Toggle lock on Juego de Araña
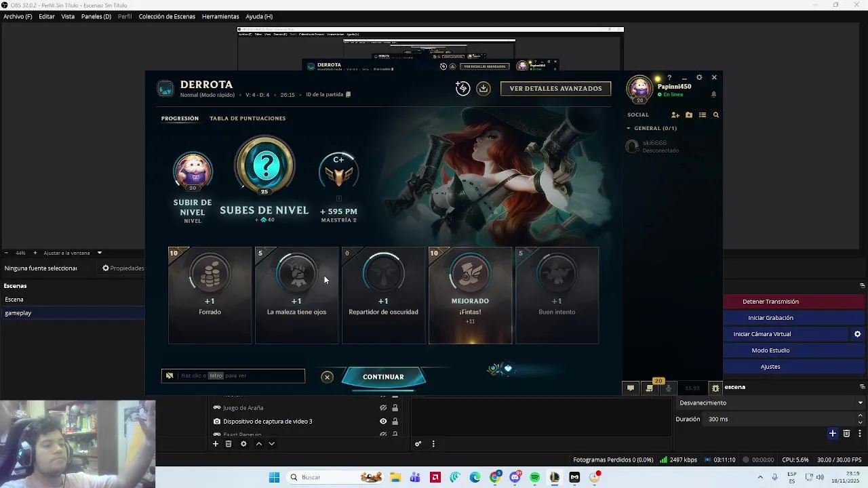The image size is (868, 488). pyautogui.click(x=395, y=408)
